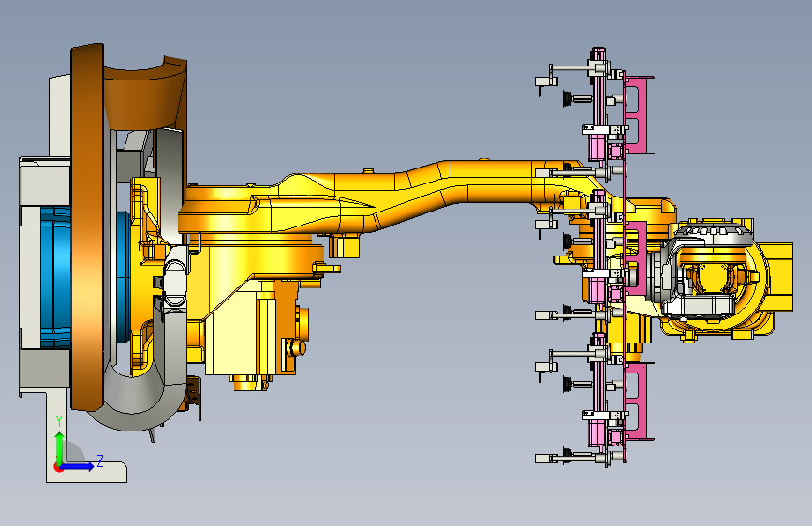Select the blue cylindrical robot base

pyautogui.click(x=56, y=276)
